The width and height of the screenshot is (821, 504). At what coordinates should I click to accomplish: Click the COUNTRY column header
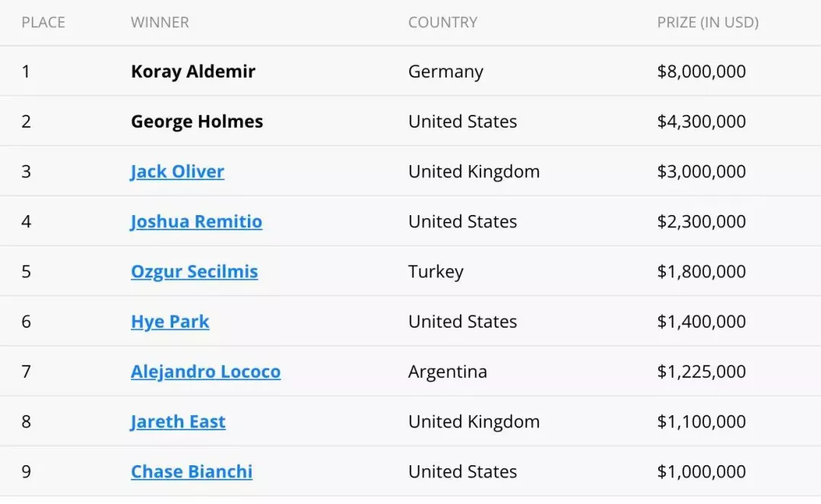tap(443, 23)
